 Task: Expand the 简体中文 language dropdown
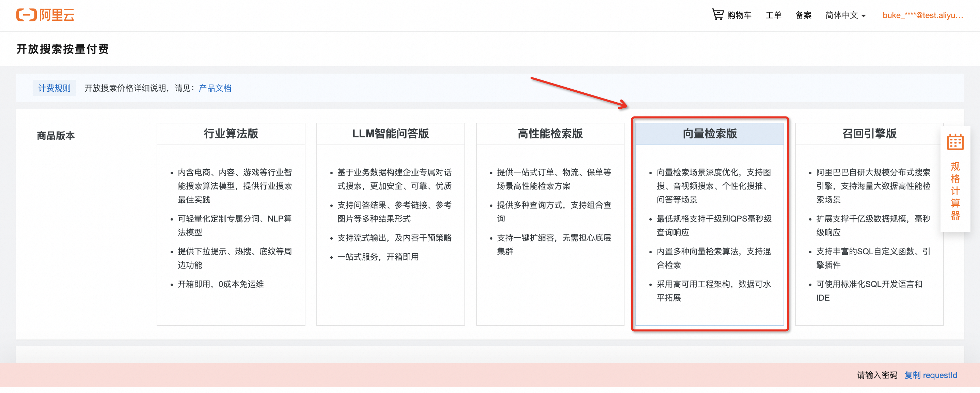coord(841,15)
